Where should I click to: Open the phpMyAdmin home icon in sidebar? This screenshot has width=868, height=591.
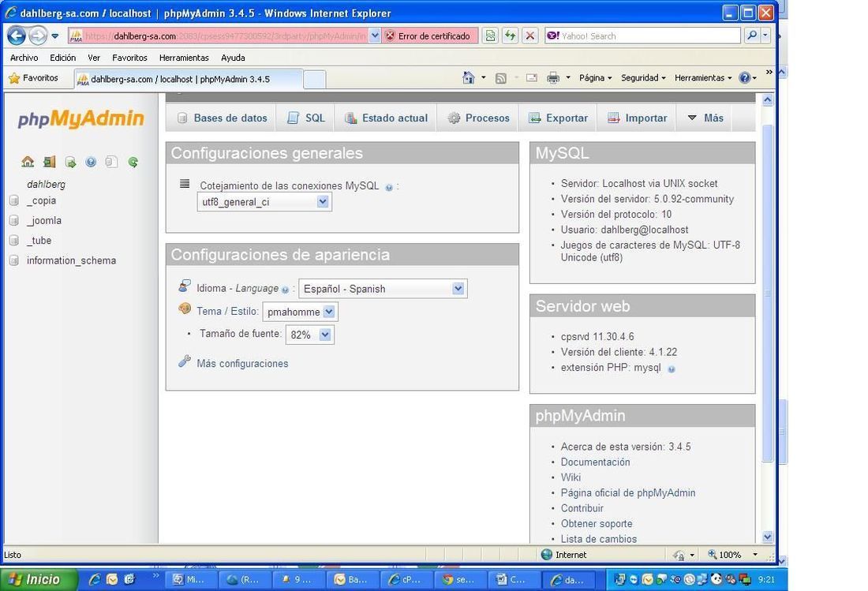pos(28,162)
